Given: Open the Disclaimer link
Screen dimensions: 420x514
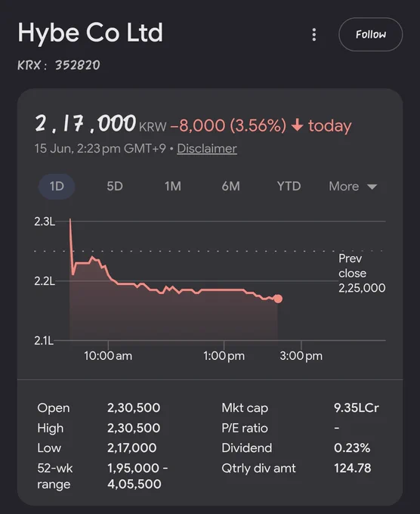Looking at the screenshot, I should [207, 148].
